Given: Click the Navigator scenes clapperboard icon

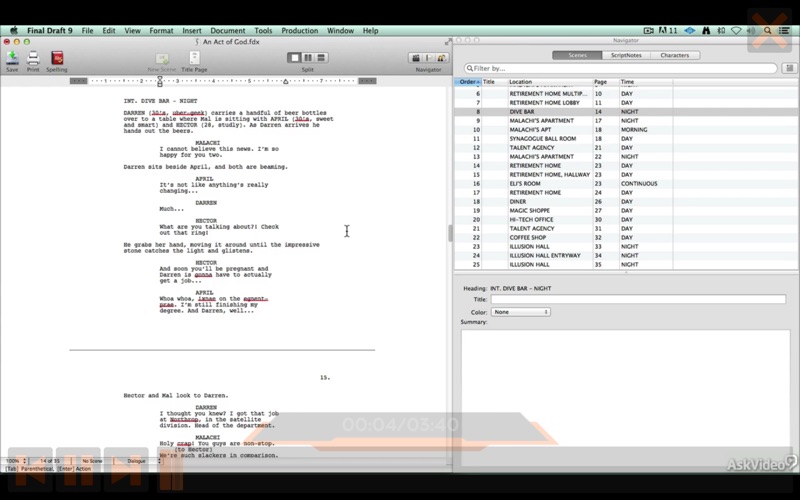Looking at the screenshot, I should (x=416, y=58).
